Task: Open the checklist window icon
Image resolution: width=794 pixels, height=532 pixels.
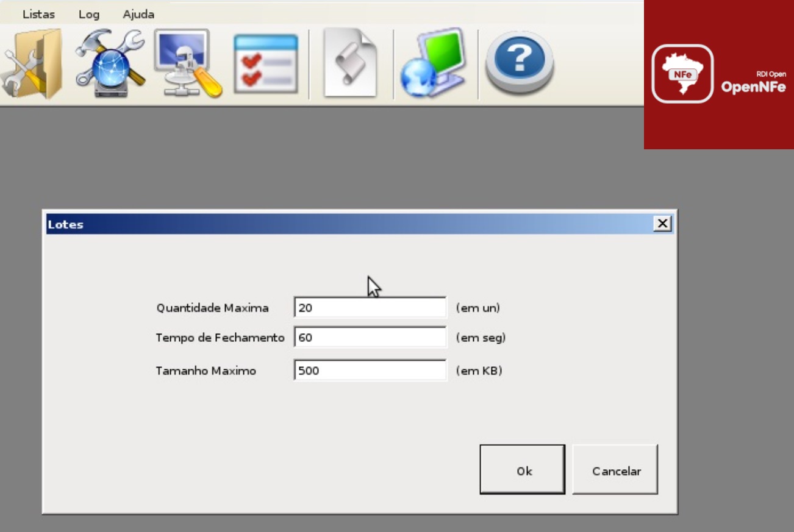Action: click(266, 63)
